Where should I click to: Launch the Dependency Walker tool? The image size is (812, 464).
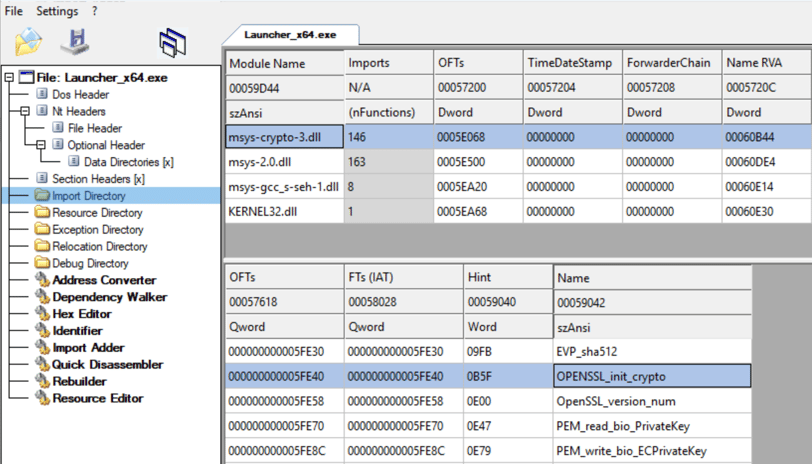point(110,297)
